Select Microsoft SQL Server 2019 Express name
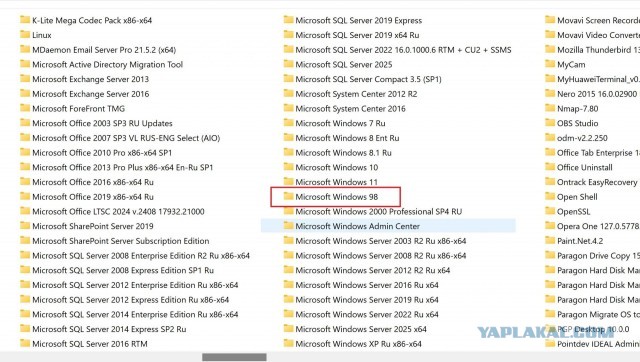The width and height of the screenshot is (640, 362). point(359,20)
